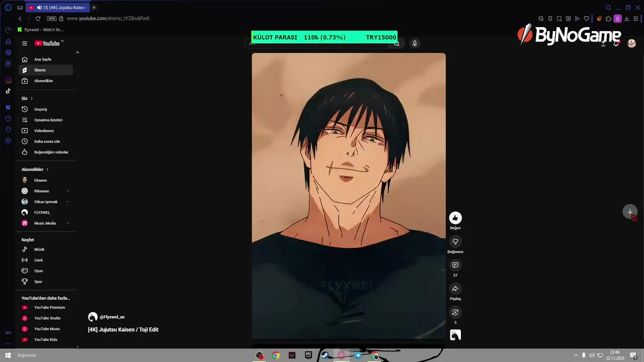Image resolution: width=644 pixels, height=362 pixels.
Task: Open Geçmiş history page
Action: tap(46, 109)
